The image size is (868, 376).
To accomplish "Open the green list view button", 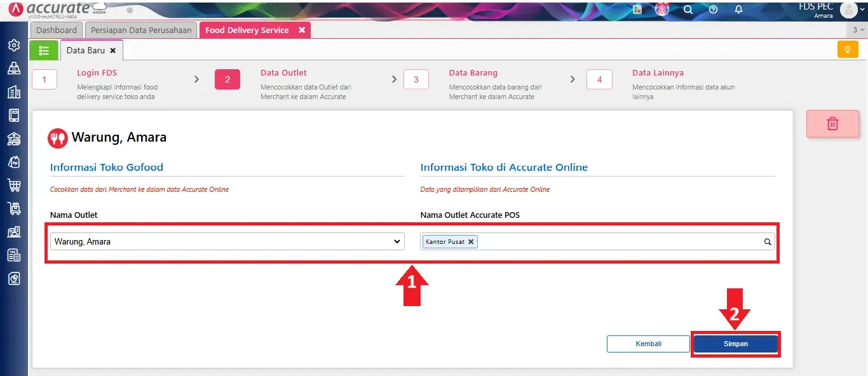I will click(44, 50).
